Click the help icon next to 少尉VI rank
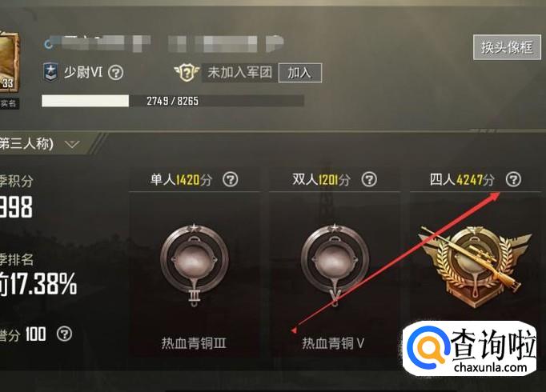Image resolution: width=546 pixels, height=392 pixels. [x=115, y=73]
